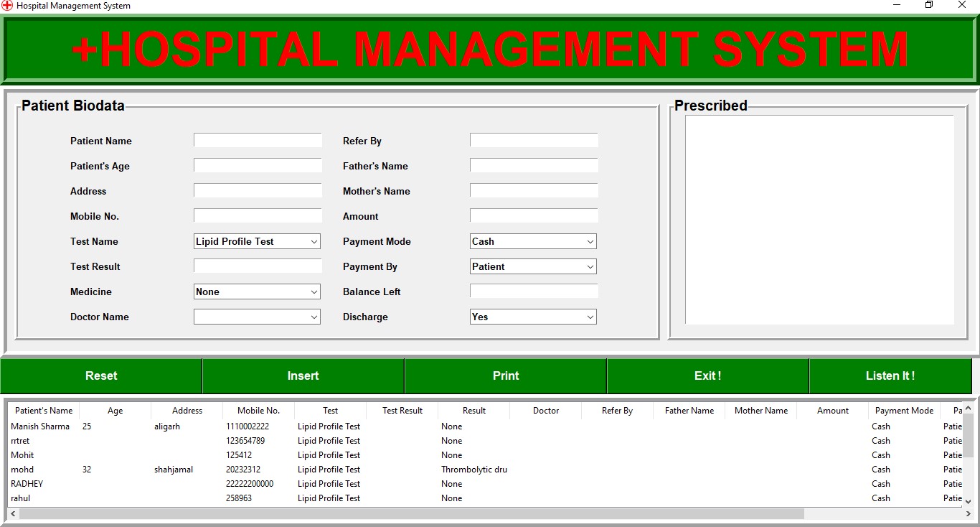Click the Test Result column header

tap(402, 410)
